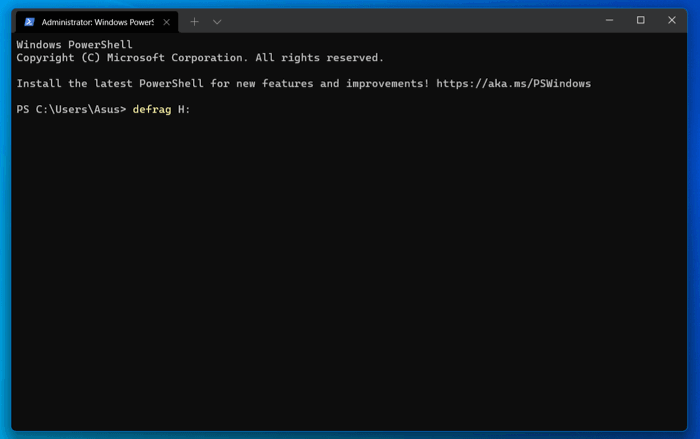This screenshot has width=700, height=439.
Task: Click the All rights reserved text
Action: (x=319, y=58)
